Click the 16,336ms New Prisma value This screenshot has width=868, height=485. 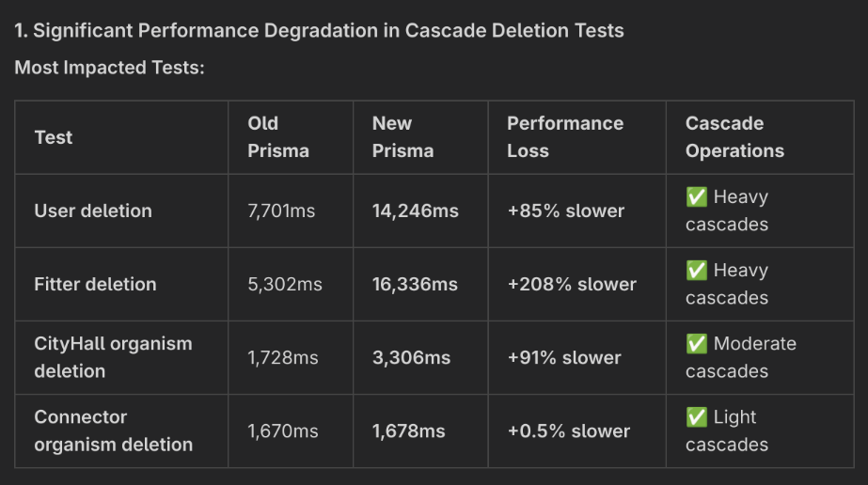[415, 284]
